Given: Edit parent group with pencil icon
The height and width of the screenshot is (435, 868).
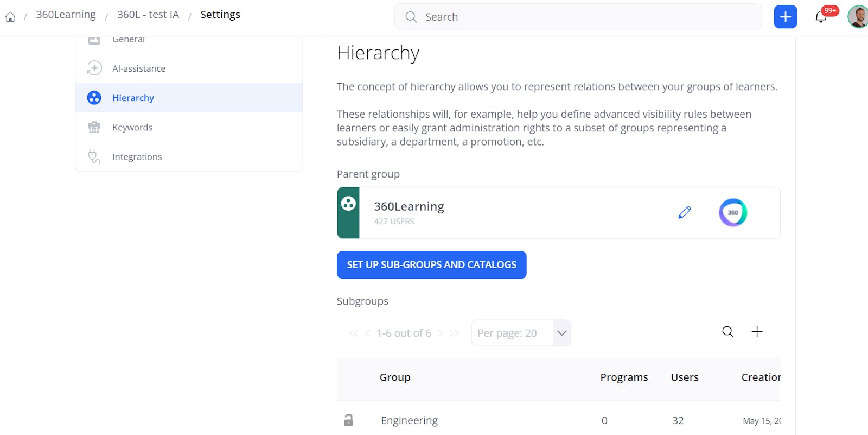Looking at the screenshot, I should pyautogui.click(x=685, y=212).
